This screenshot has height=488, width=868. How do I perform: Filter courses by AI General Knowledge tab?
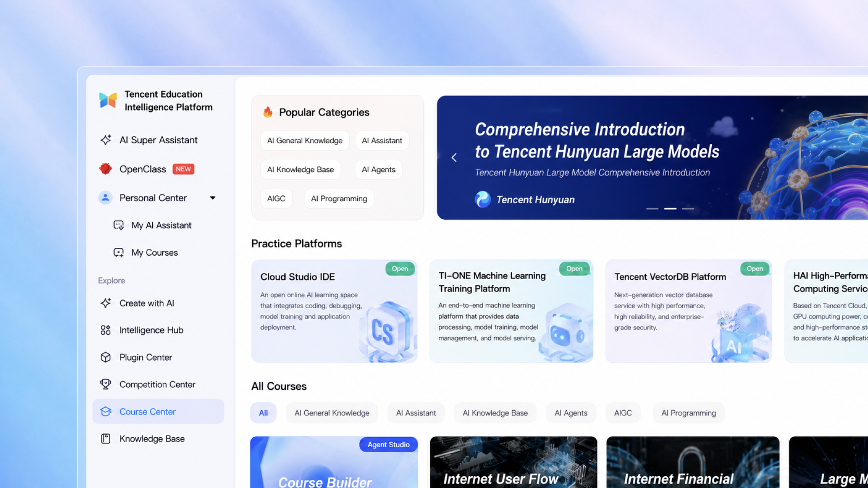click(x=332, y=413)
